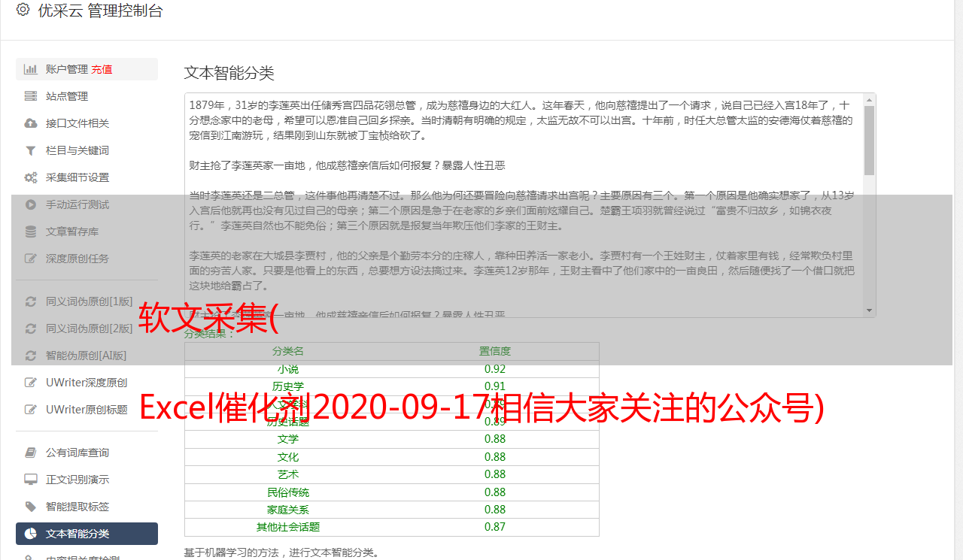Click the 置信度 column header
Image resolution: width=963 pixels, height=560 pixels.
click(495, 351)
